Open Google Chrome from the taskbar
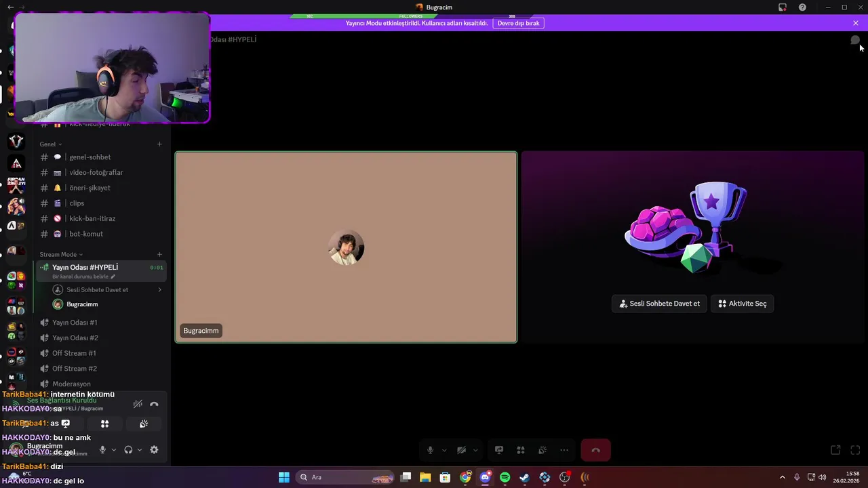The width and height of the screenshot is (868, 488). [x=465, y=477]
